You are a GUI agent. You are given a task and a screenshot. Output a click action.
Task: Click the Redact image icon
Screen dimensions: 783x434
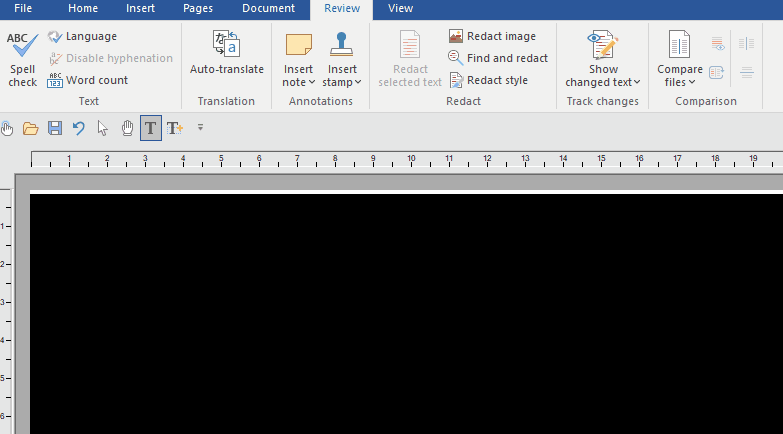pos(456,36)
